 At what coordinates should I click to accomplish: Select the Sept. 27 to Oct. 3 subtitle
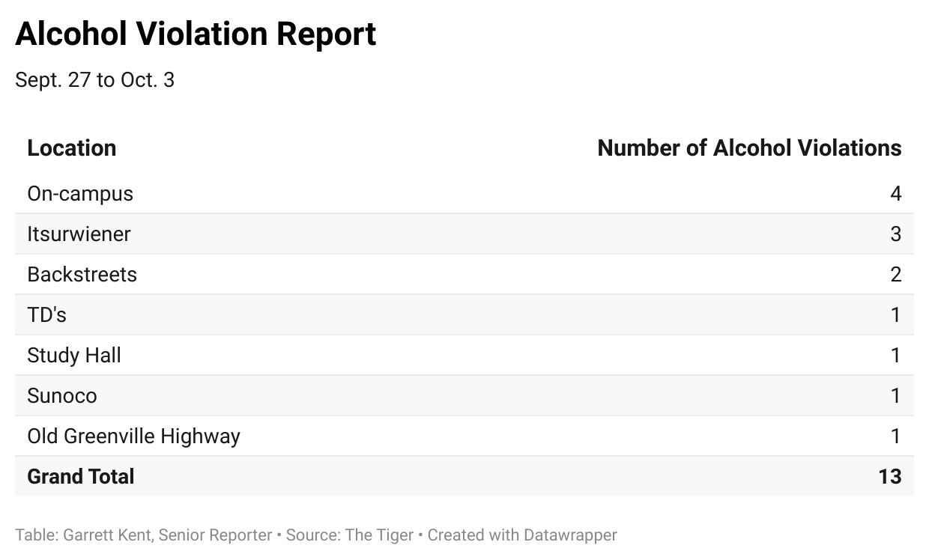click(94, 80)
